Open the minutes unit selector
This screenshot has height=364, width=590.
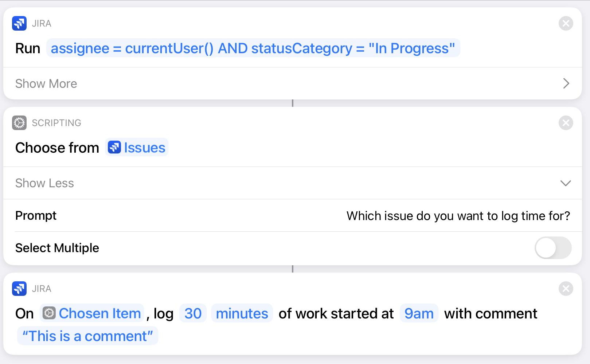coord(242,313)
